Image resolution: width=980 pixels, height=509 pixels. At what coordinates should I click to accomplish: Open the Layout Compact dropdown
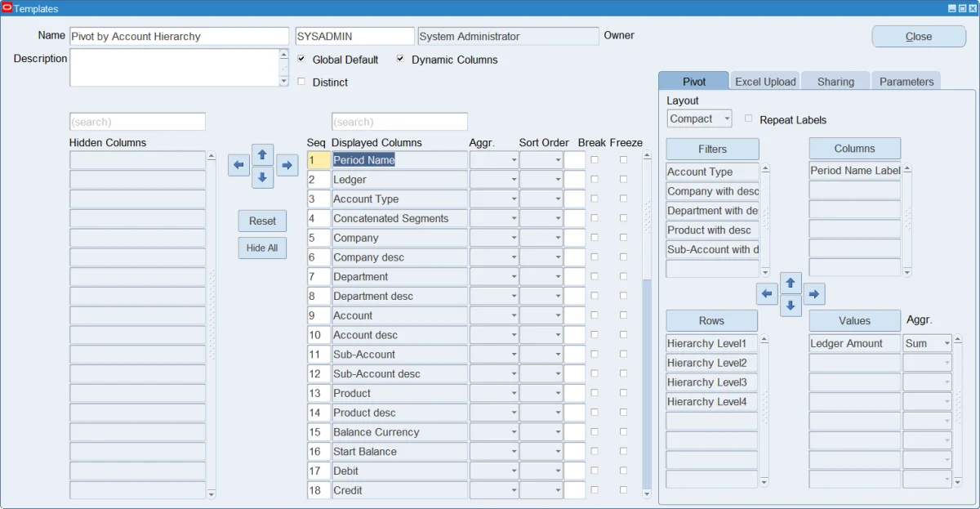[x=699, y=118]
